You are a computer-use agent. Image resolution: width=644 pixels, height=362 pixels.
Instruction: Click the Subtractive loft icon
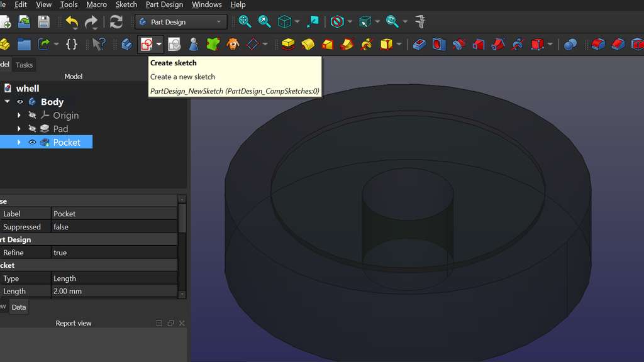479,44
